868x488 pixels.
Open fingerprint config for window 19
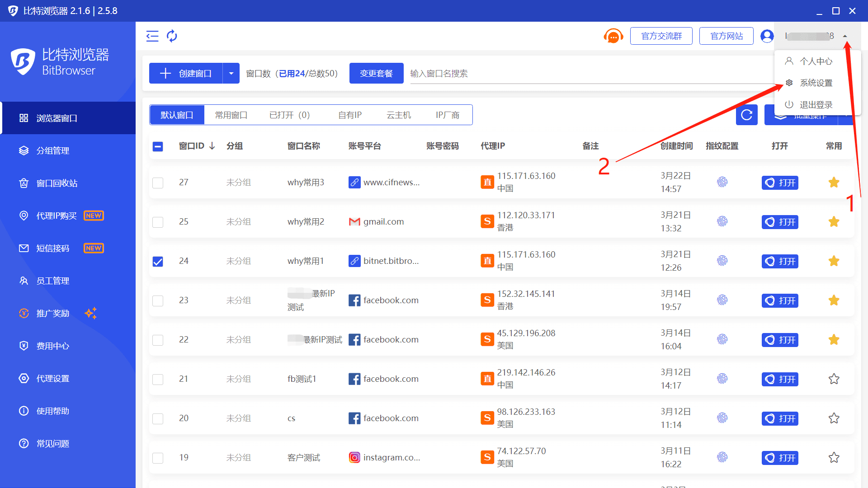point(722,458)
